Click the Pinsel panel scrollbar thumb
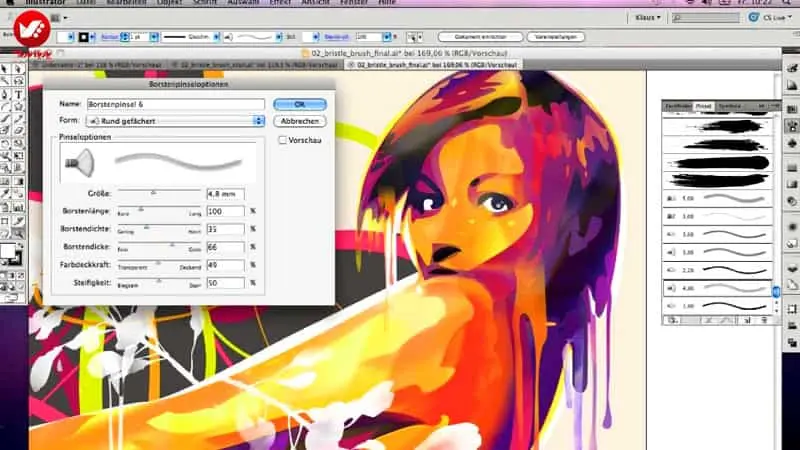The height and width of the screenshot is (450, 800). tap(776, 292)
